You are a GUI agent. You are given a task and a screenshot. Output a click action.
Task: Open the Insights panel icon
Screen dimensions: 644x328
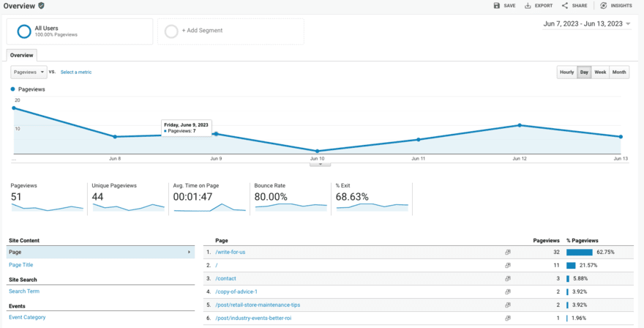click(x=604, y=6)
